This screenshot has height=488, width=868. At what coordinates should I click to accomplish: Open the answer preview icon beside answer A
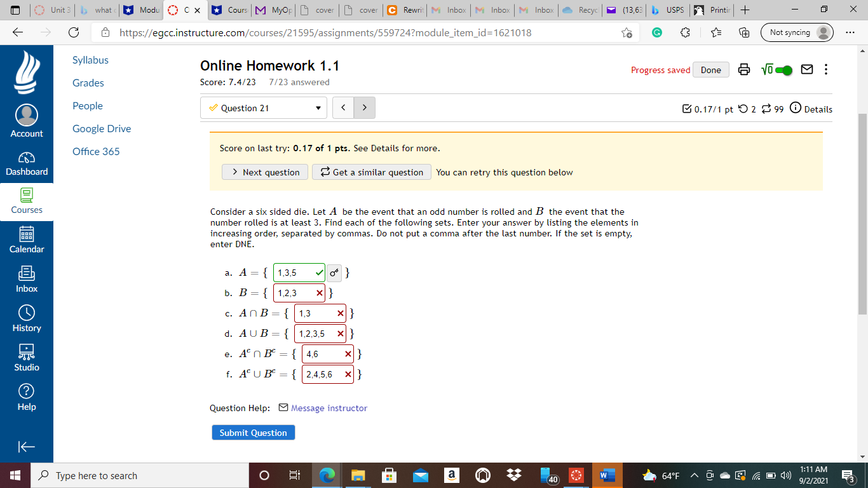click(334, 273)
